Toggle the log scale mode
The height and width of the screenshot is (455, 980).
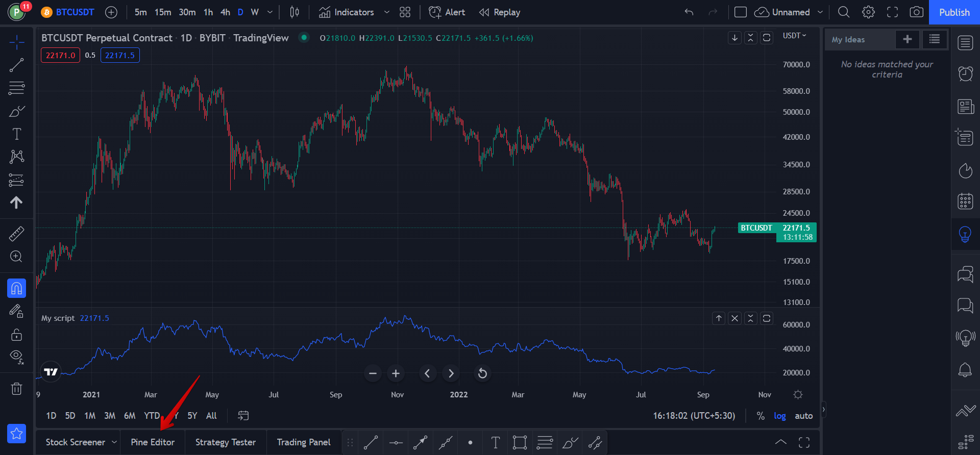coord(780,416)
